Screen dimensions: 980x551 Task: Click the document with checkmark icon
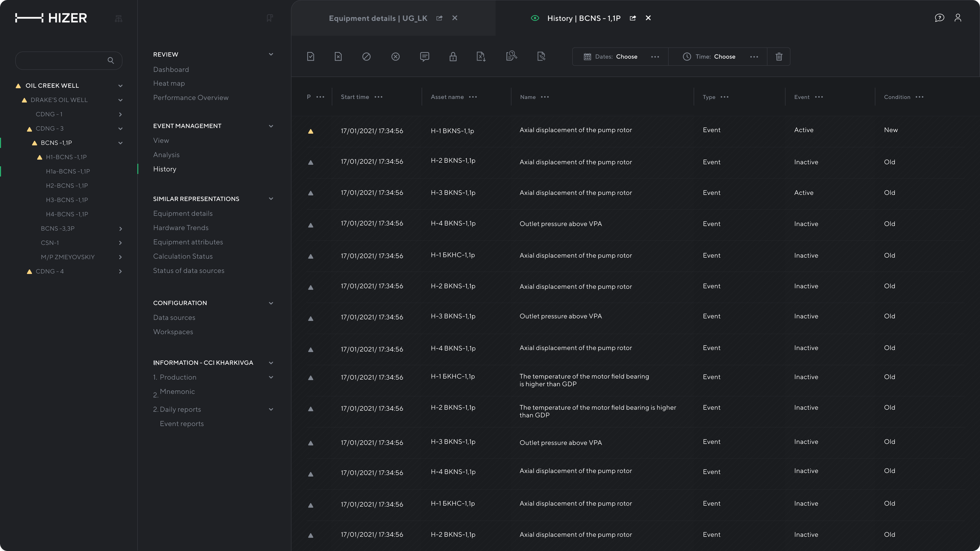click(x=310, y=56)
